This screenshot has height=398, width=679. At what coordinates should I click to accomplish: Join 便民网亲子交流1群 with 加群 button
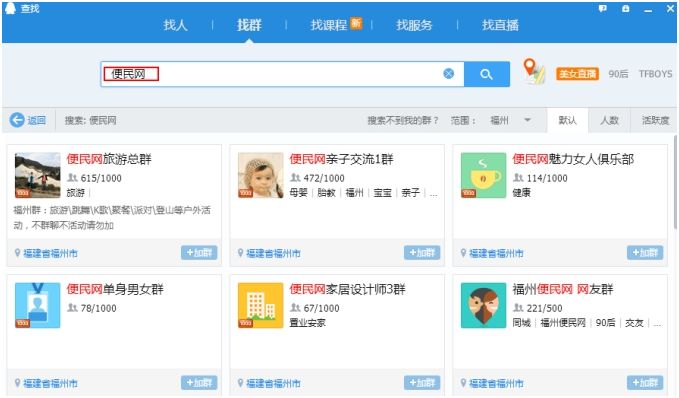(x=422, y=252)
